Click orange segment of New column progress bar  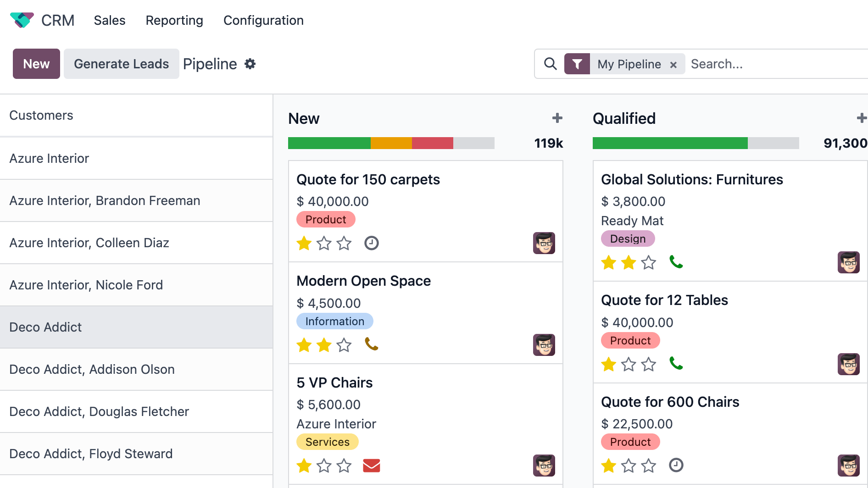(391, 143)
